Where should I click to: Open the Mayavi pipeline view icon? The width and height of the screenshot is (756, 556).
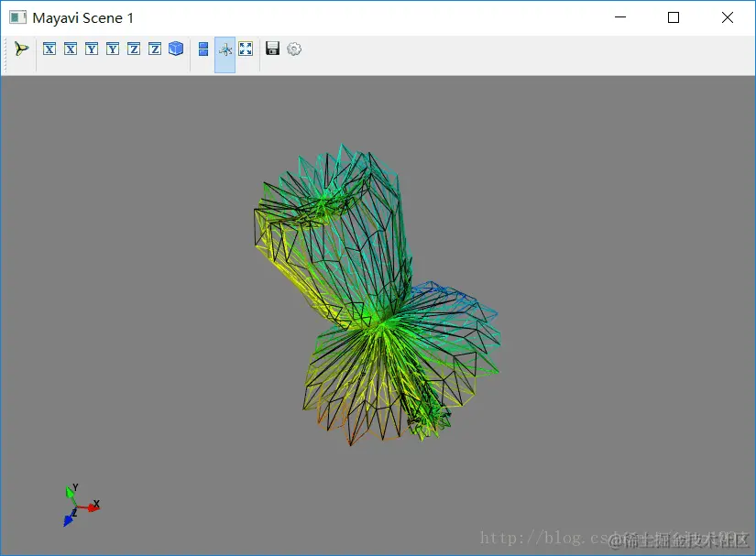pyautogui.click(x=21, y=49)
